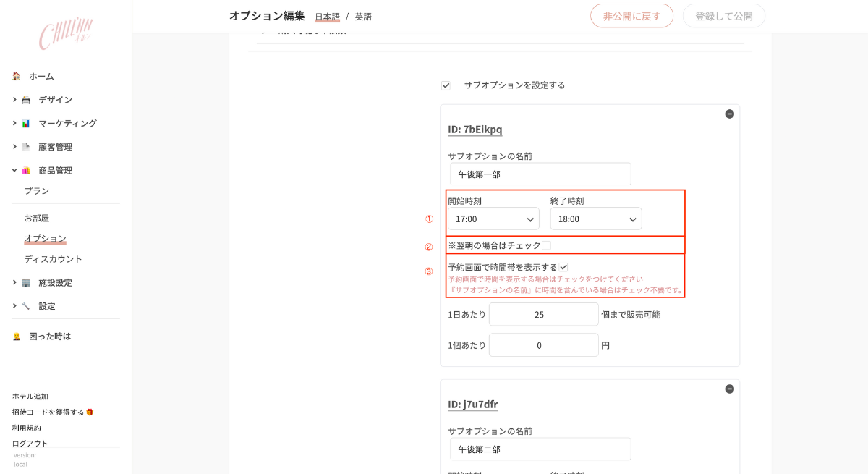The width and height of the screenshot is (868, 474).
Task: Toggle 予約画面で時間帯を表示する checkbox
Action: pyautogui.click(x=563, y=267)
